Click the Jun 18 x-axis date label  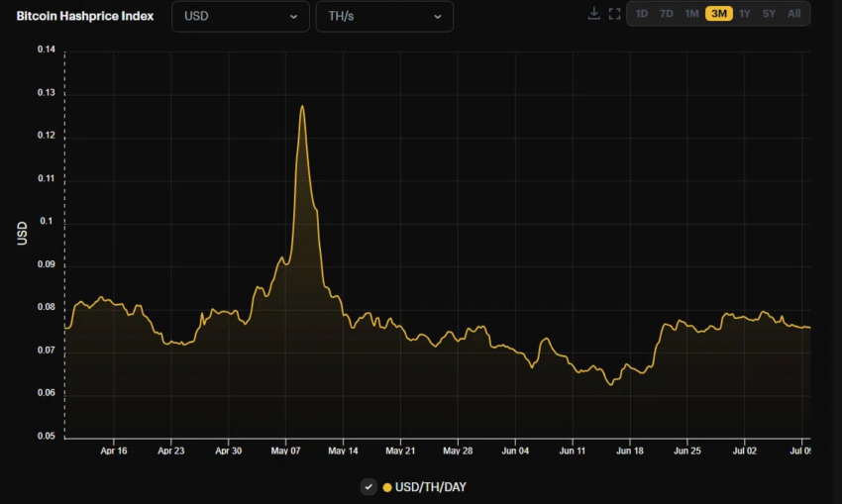tap(630, 451)
